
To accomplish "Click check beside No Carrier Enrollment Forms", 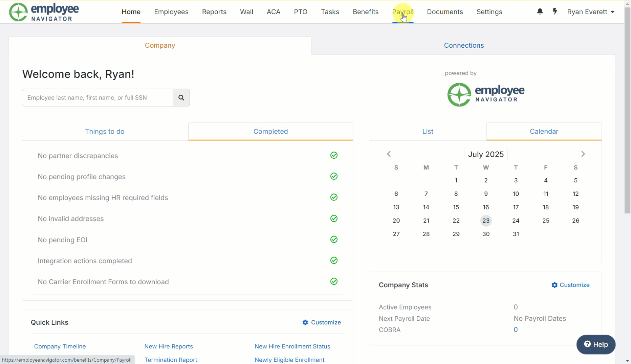I will [334, 281].
